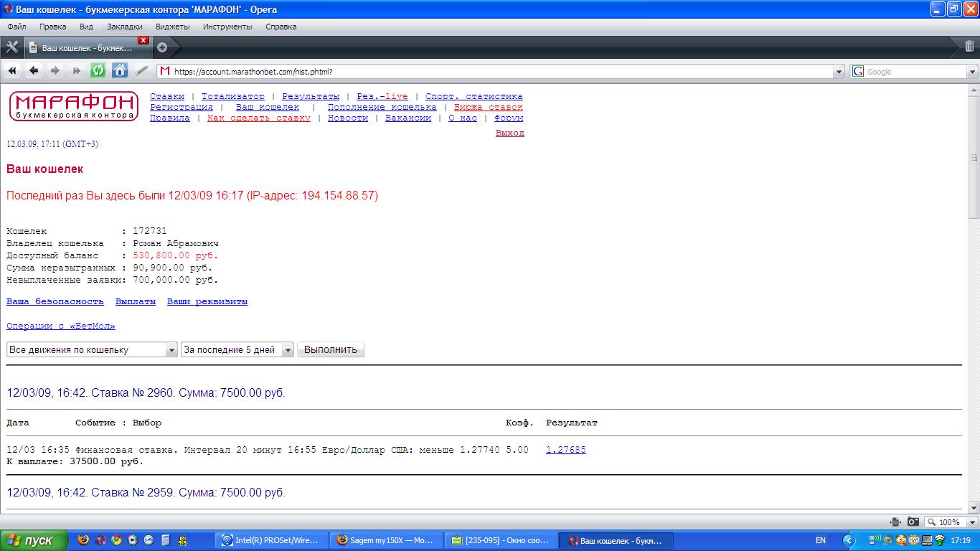Open the Как сделать ставку link
Image resolution: width=980 pixels, height=551 pixels.
(x=259, y=118)
